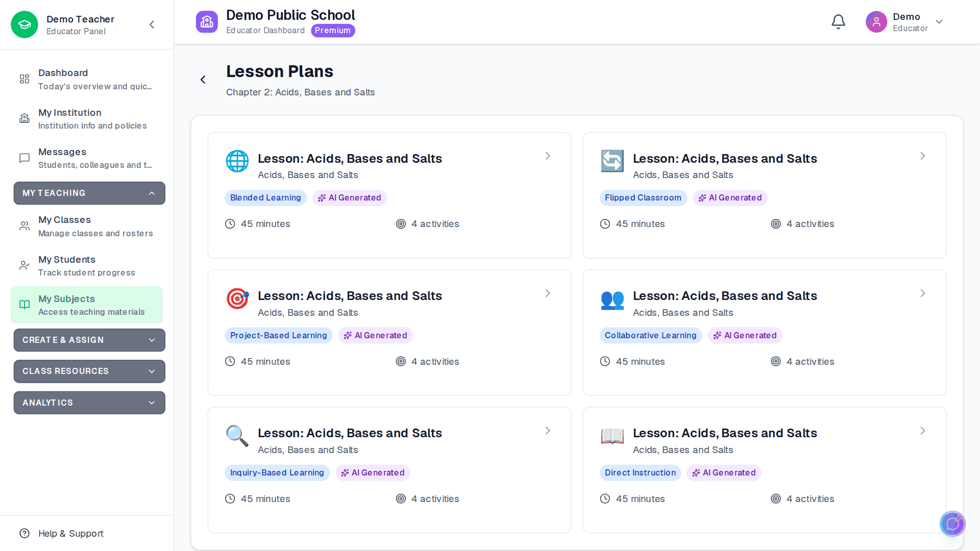Click the My Institution building icon
This screenshot has width=980, height=551.
tap(24, 118)
